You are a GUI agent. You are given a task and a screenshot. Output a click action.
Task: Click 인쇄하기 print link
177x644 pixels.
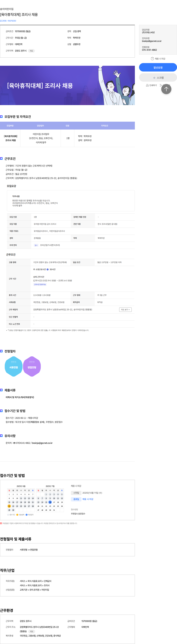[151, 85]
